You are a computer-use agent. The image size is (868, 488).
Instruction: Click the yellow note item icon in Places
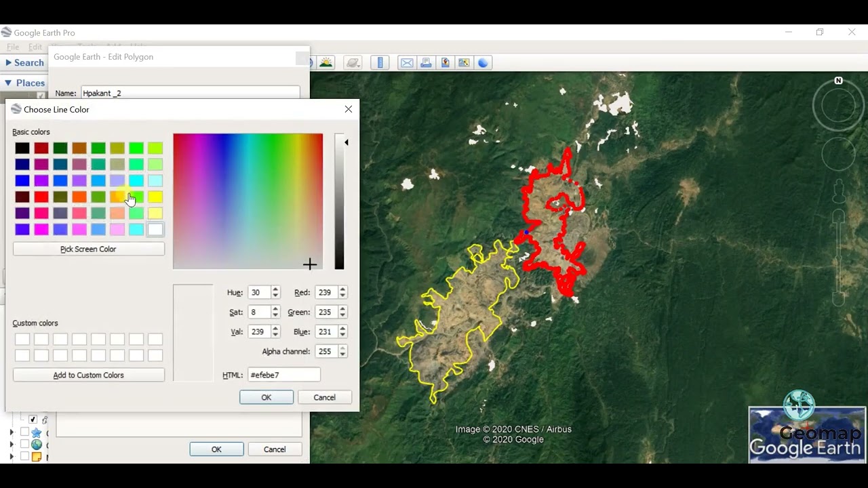(x=37, y=457)
